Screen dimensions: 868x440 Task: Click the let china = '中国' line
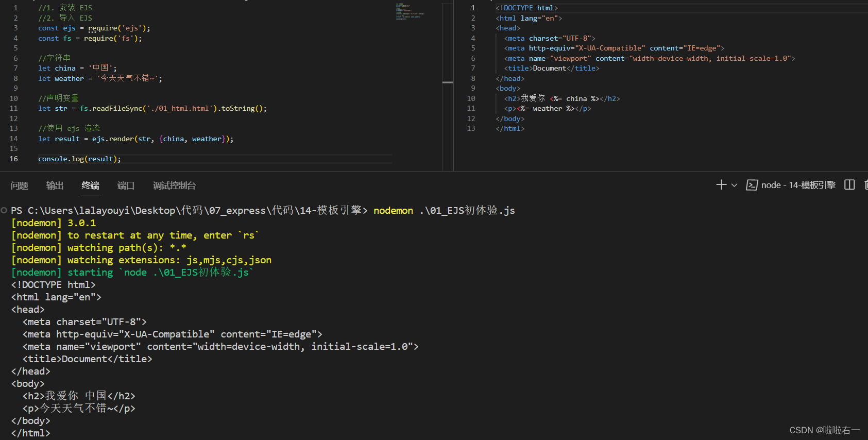click(77, 68)
